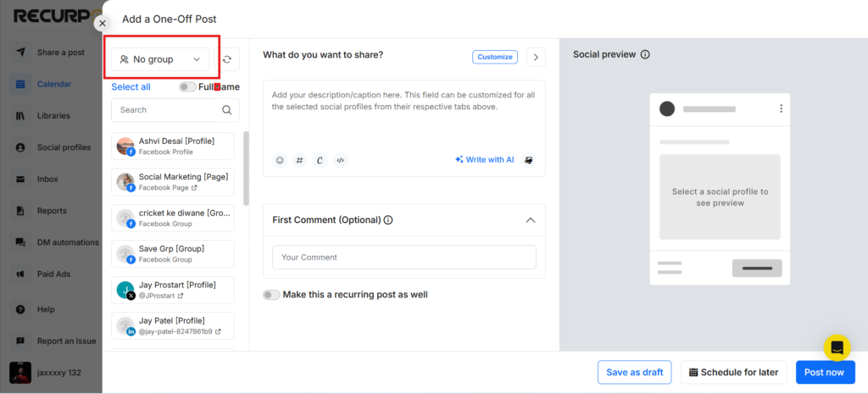Click the First Comment info icon
868x394 pixels.
388,219
